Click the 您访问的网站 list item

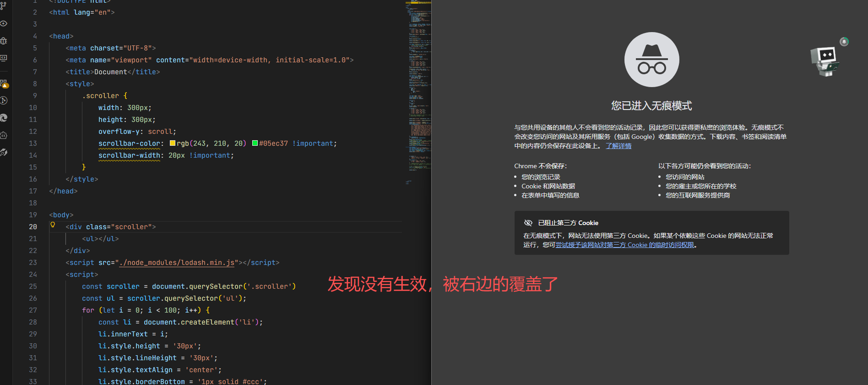(685, 177)
